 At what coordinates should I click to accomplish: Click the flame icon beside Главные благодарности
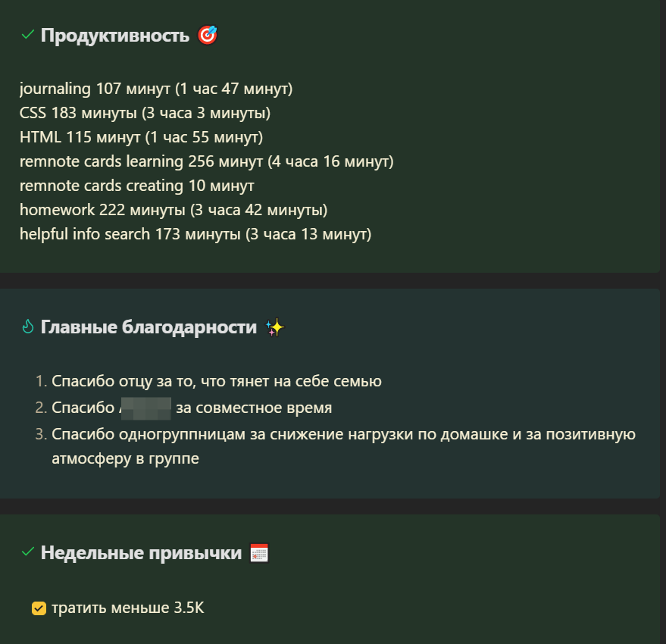coord(27,327)
